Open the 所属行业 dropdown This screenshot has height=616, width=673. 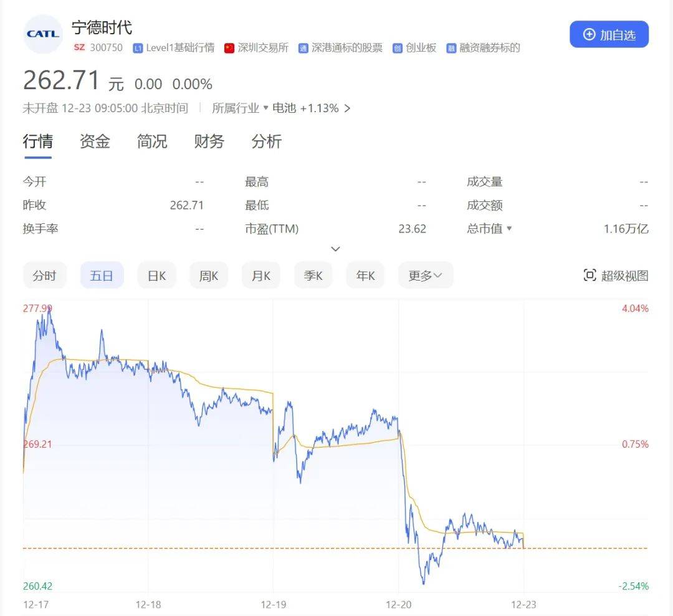point(240,108)
